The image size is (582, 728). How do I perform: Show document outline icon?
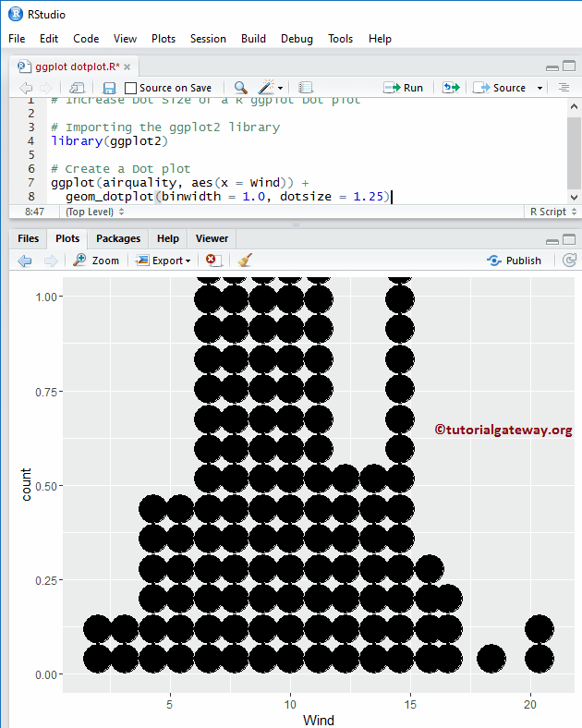pyautogui.click(x=564, y=88)
